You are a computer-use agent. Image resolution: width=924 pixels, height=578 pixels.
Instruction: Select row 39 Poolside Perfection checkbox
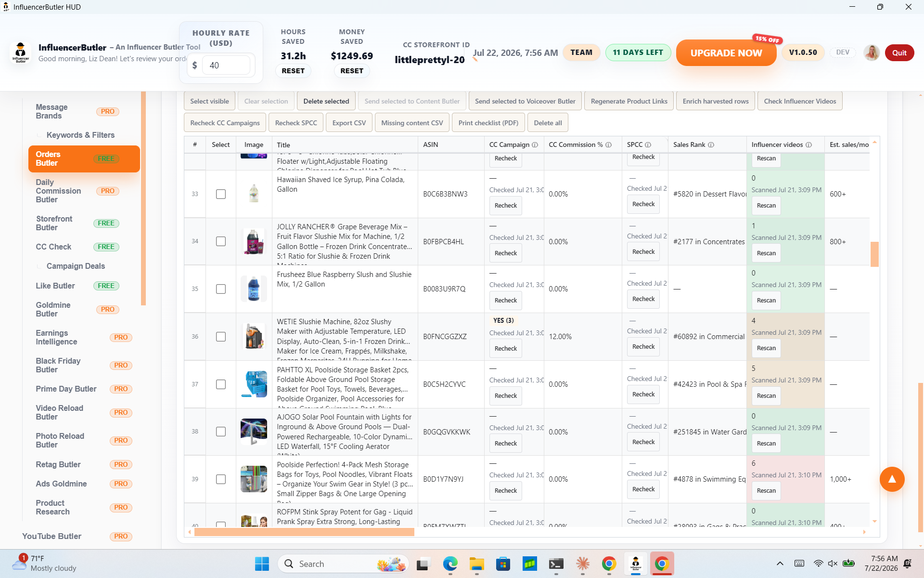220,479
